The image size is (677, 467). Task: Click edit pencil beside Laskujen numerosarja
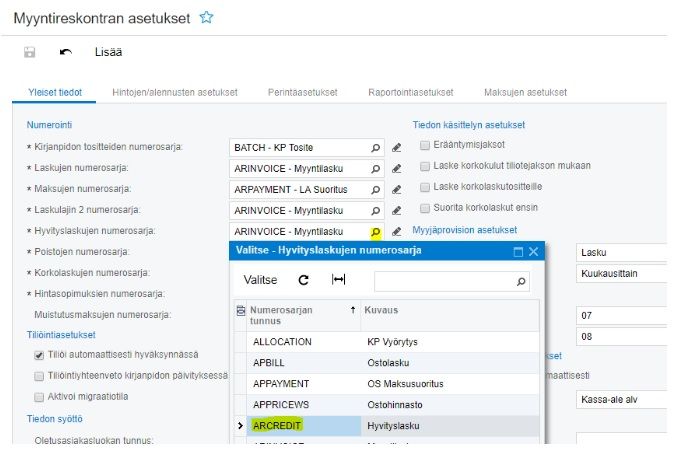397,168
